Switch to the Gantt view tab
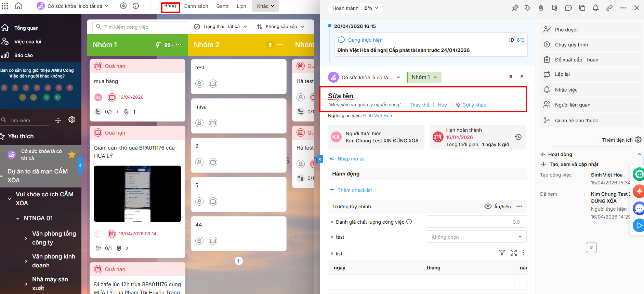 [x=222, y=6]
